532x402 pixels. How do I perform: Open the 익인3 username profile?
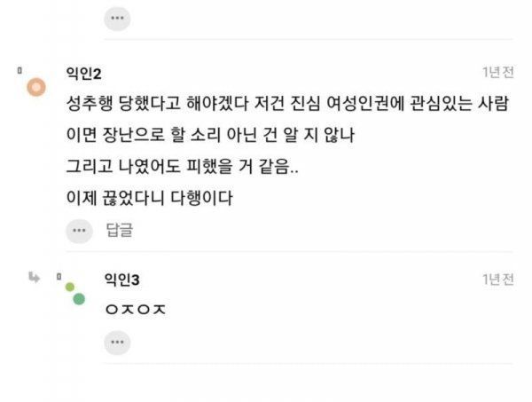(123, 281)
